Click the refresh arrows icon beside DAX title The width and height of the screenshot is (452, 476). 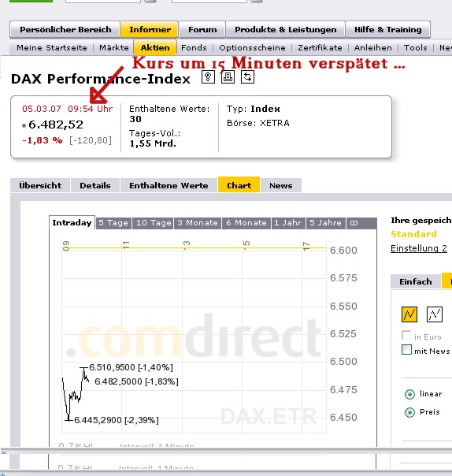pyautogui.click(x=247, y=76)
